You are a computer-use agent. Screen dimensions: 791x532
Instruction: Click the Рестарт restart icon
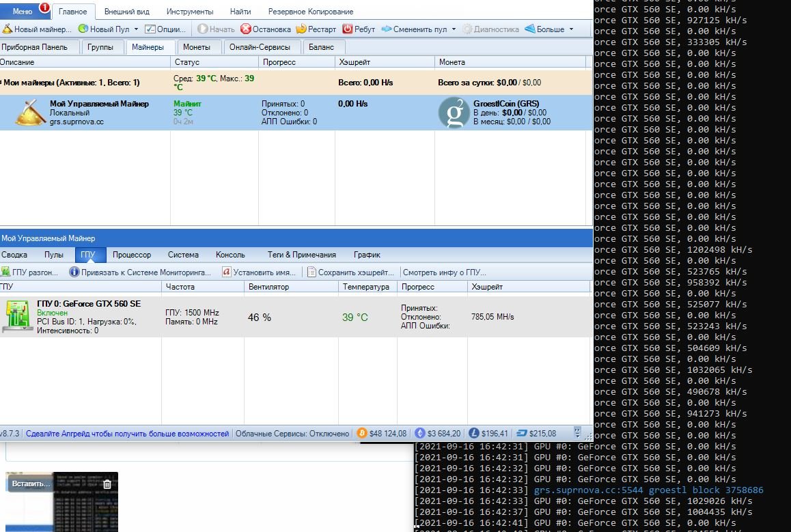point(301,29)
